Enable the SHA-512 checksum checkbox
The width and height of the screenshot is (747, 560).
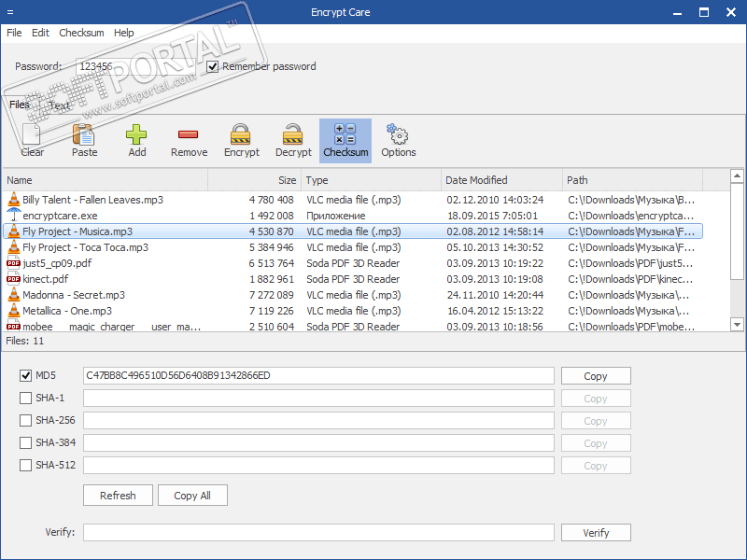click(26, 465)
